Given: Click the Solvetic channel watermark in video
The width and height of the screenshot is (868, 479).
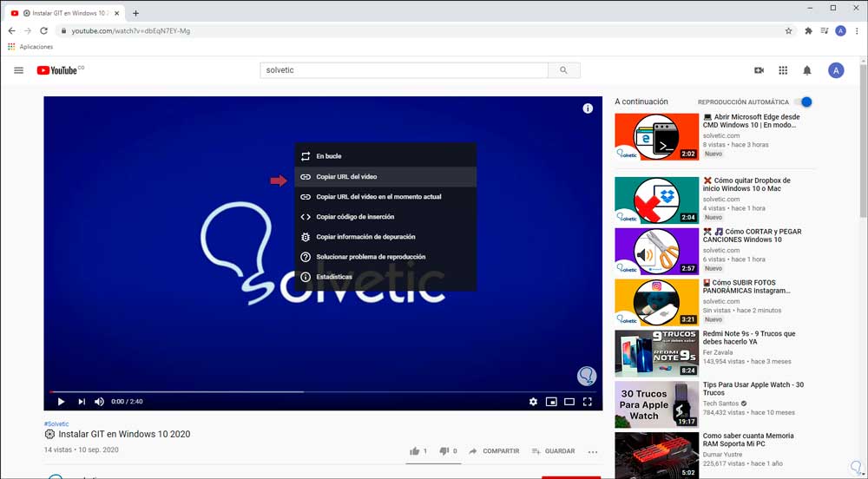Looking at the screenshot, I should [x=587, y=376].
